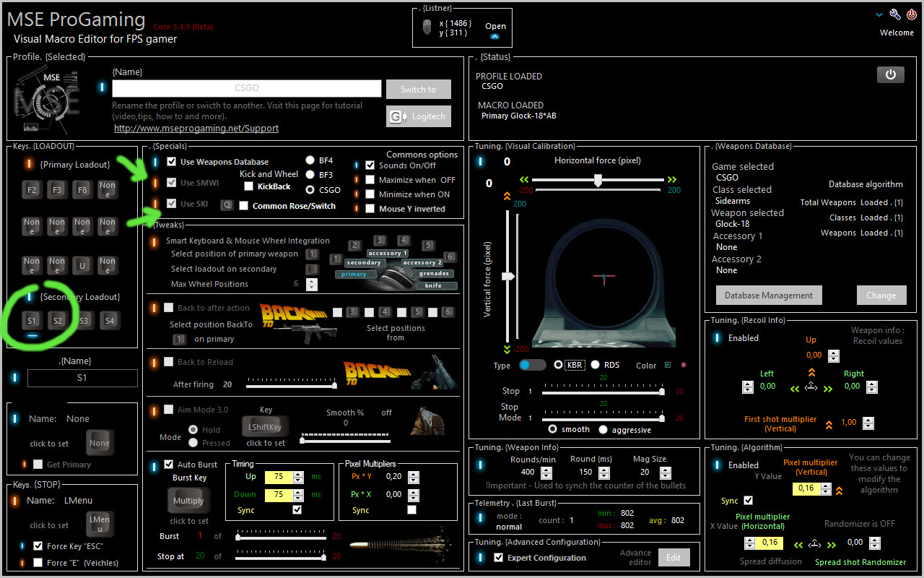Enable Maximize when OFF checkbox

[370, 180]
